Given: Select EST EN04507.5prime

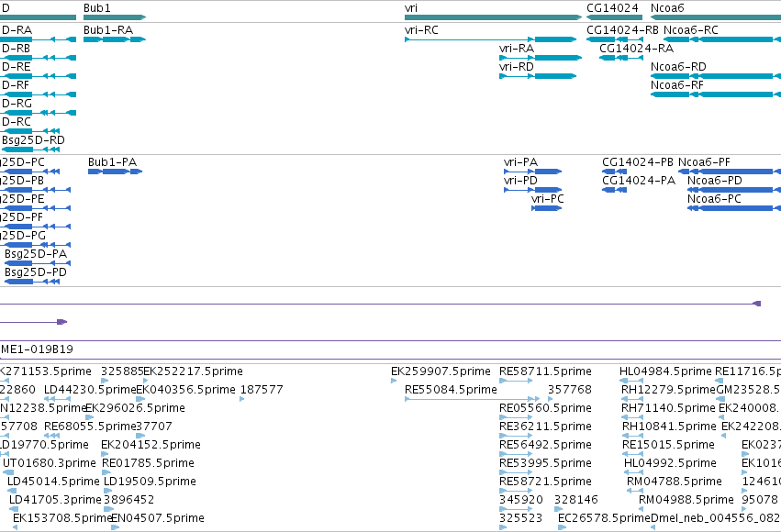Looking at the screenshot, I should tap(158, 518).
